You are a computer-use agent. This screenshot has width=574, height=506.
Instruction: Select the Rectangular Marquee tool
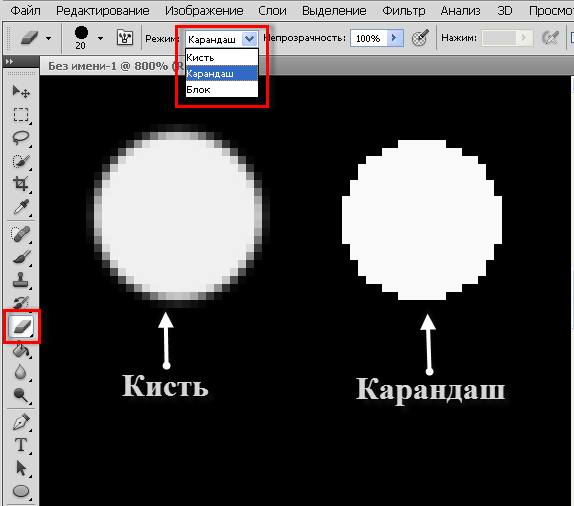point(21,115)
